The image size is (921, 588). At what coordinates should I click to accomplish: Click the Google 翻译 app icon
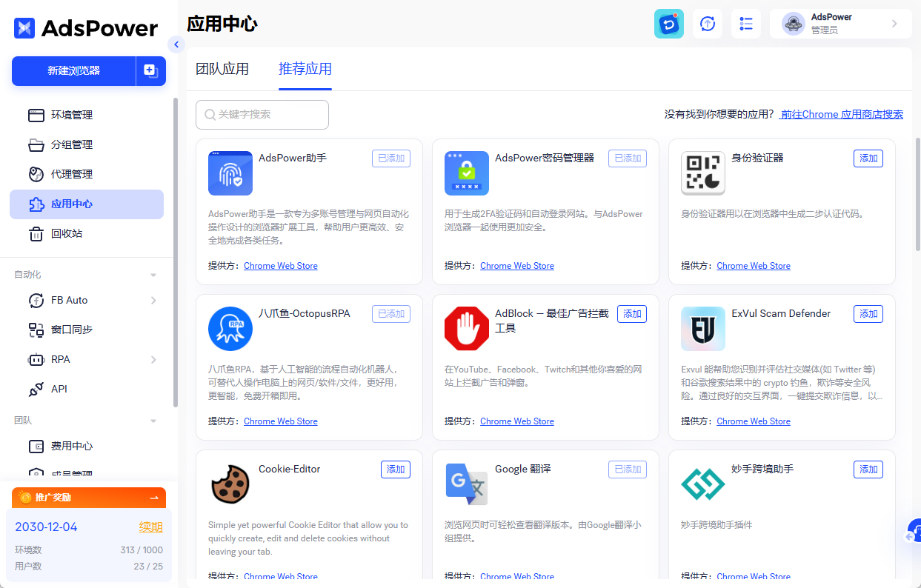coord(467,484)
